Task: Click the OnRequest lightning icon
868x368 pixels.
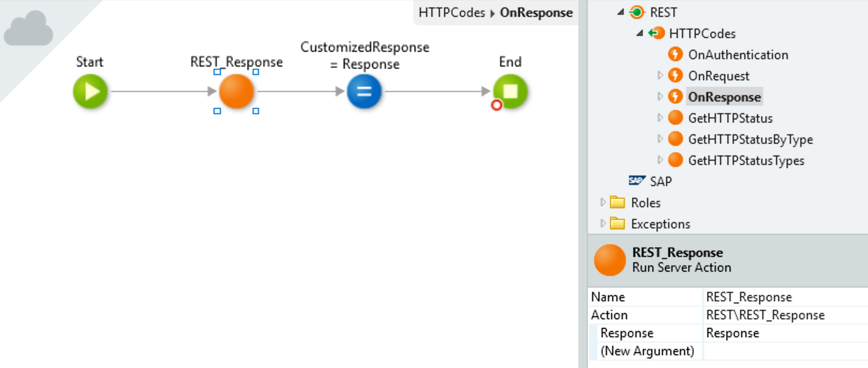Action: [x=675, y=76]
